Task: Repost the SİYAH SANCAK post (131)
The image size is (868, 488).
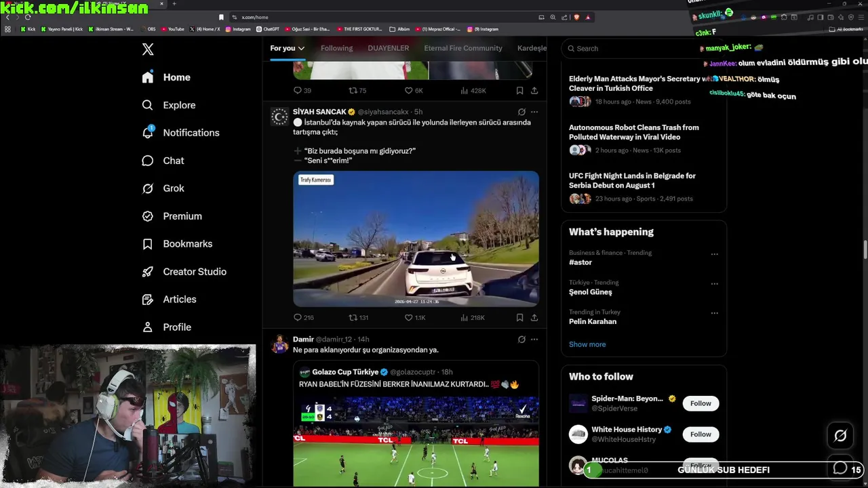Action: click(x=358, y=317)
